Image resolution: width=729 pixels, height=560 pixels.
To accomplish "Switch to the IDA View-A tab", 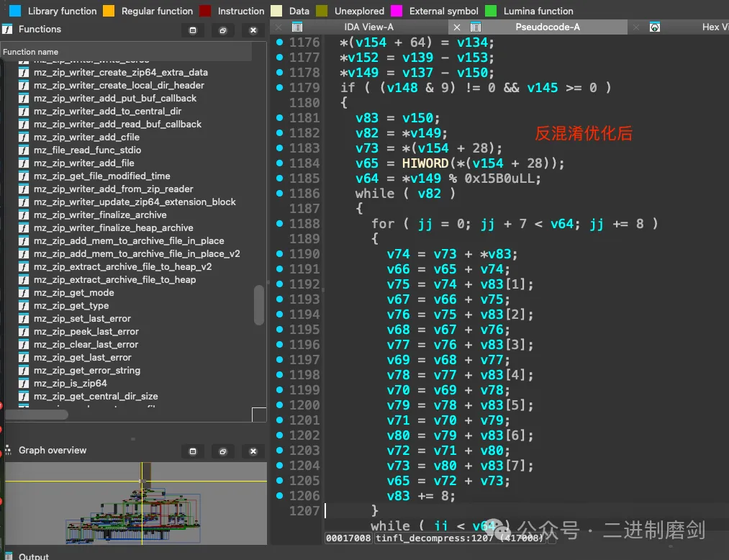I will pos(368,27).
